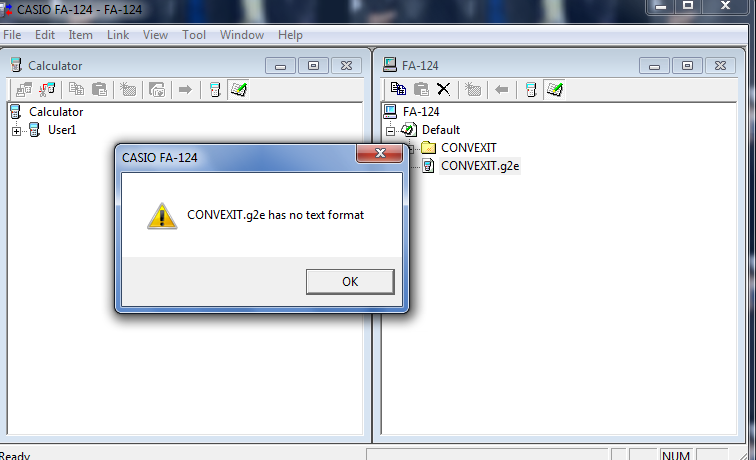Click the Paste icon in FA-124 toolbar
The height and width of the screenshot is (460, 756).
coord(421,89)
